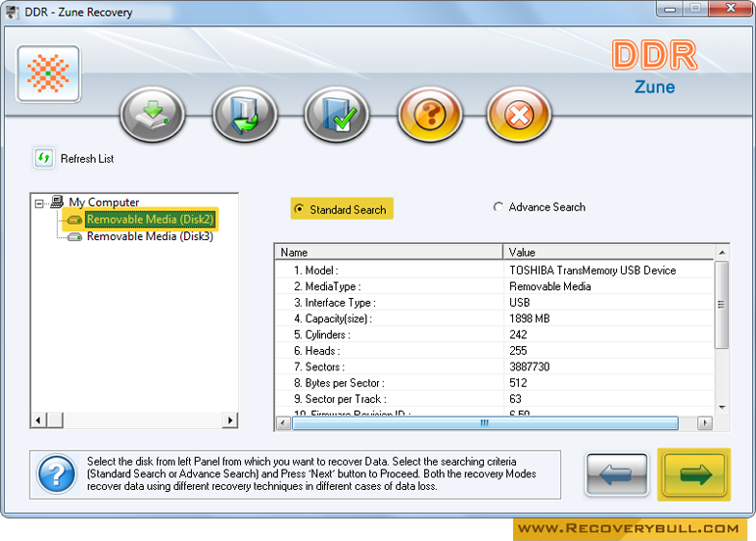Close the DDR Zune Recovery window
This screenshot has height=541, width=756.
pyautogui.click(x=731, y=8)
